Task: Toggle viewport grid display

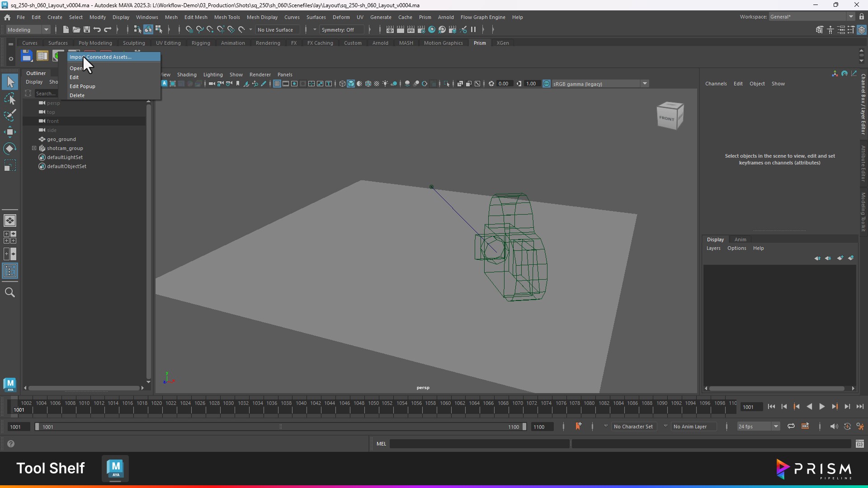Action: [x=277, y=84]
